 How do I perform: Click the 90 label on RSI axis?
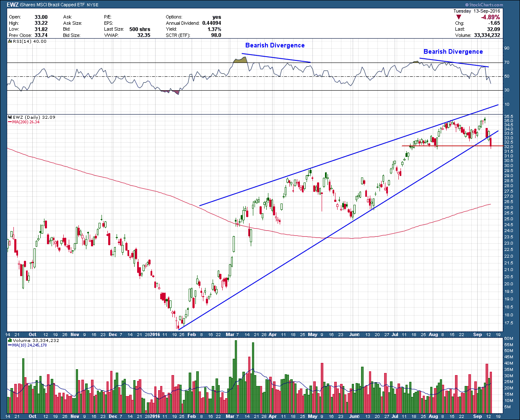click(x=507, y=49)
